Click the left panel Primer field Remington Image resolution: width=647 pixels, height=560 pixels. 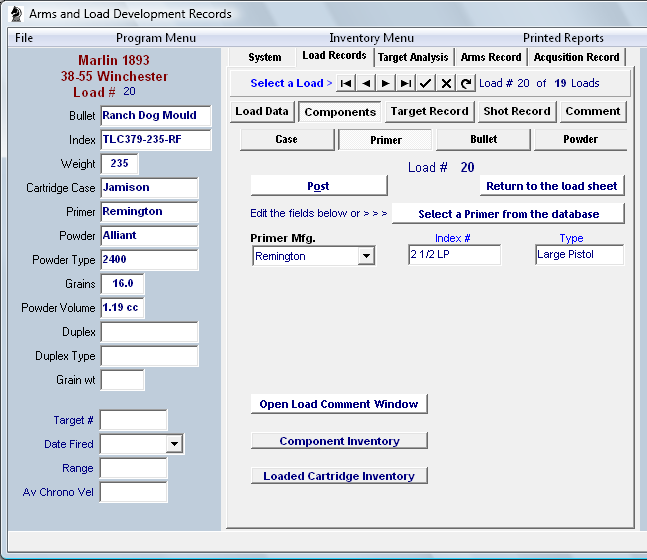[149, 212]
